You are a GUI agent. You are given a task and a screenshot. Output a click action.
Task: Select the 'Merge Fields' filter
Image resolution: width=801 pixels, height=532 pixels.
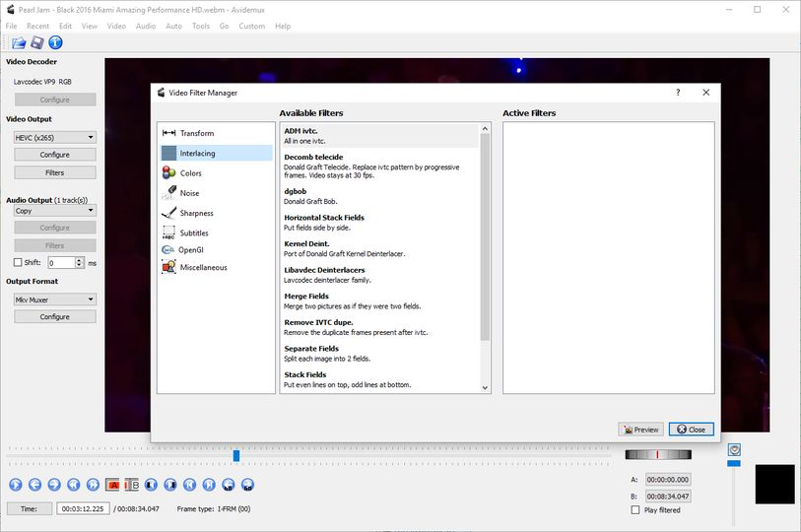pos(380,300)
